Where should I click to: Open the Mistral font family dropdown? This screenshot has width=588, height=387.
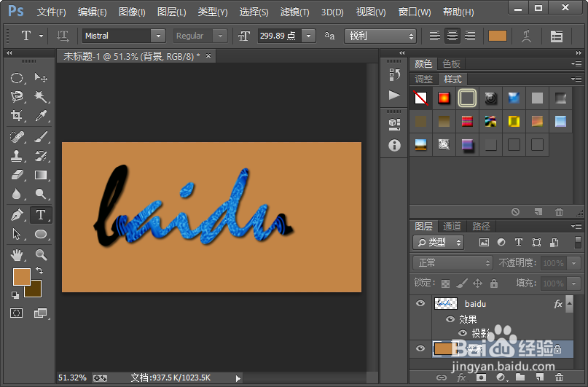click(x=158, y=36)
